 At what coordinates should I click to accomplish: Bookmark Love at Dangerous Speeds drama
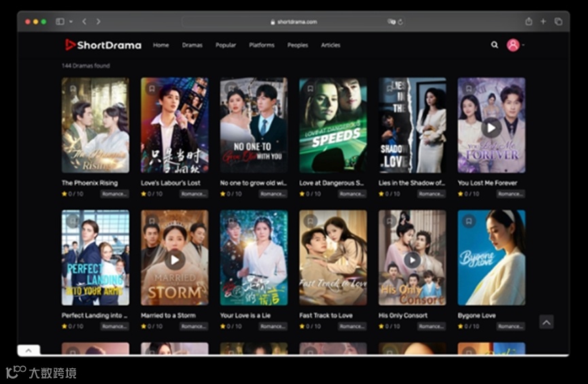pos(310,89)
